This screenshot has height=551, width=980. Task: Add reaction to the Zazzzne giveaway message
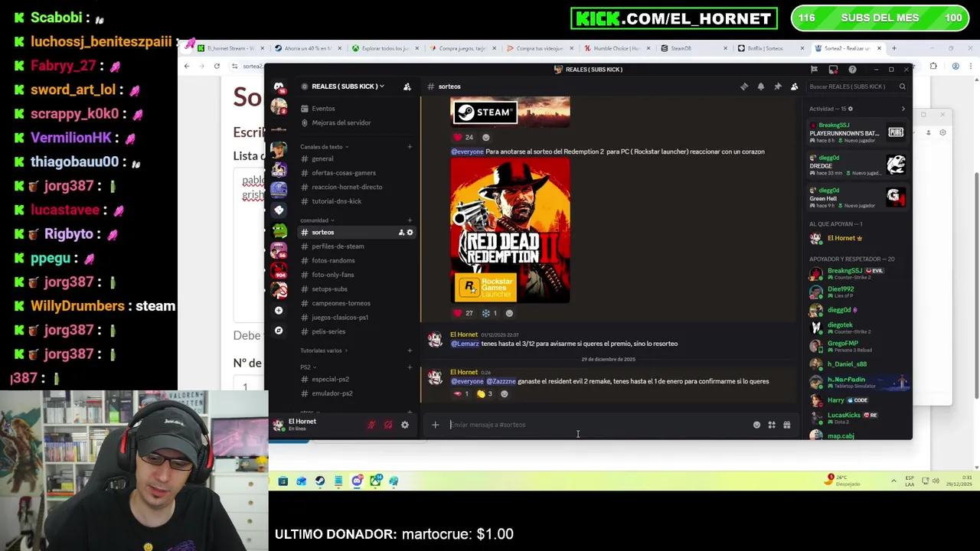pos(504,394)
